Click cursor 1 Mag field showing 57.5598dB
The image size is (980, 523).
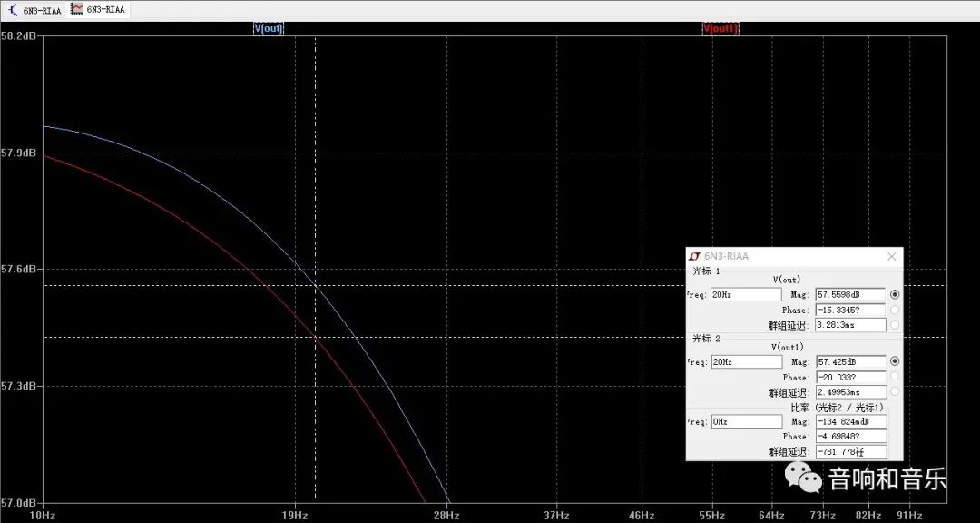[850, 295]
